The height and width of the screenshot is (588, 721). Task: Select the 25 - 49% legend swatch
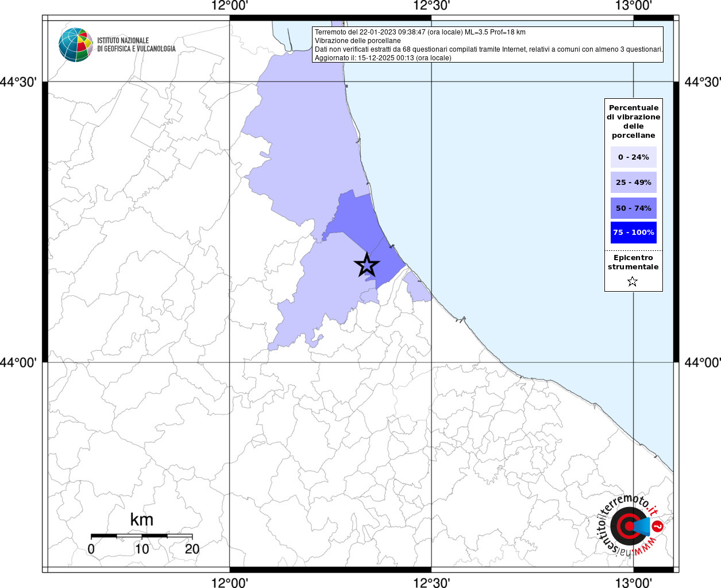coord(633,182)
